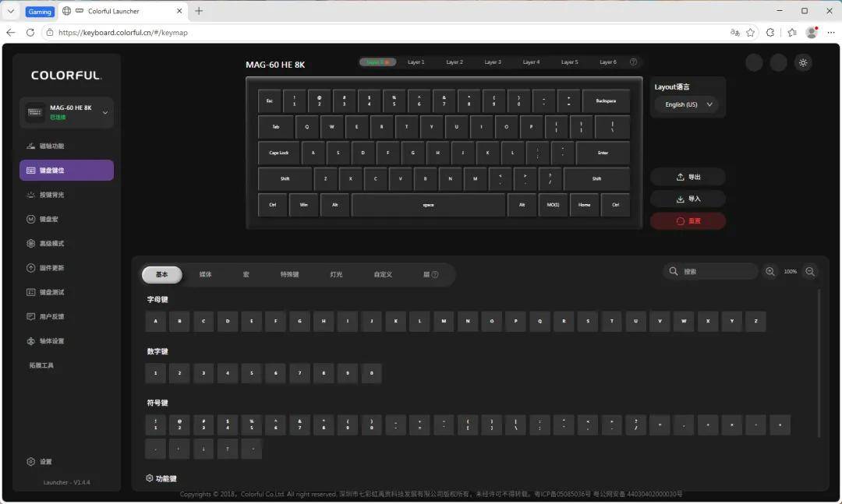842x504 pixels.
Task: Pick letter Z in the 字母键 list
Action: coord(755,321)
